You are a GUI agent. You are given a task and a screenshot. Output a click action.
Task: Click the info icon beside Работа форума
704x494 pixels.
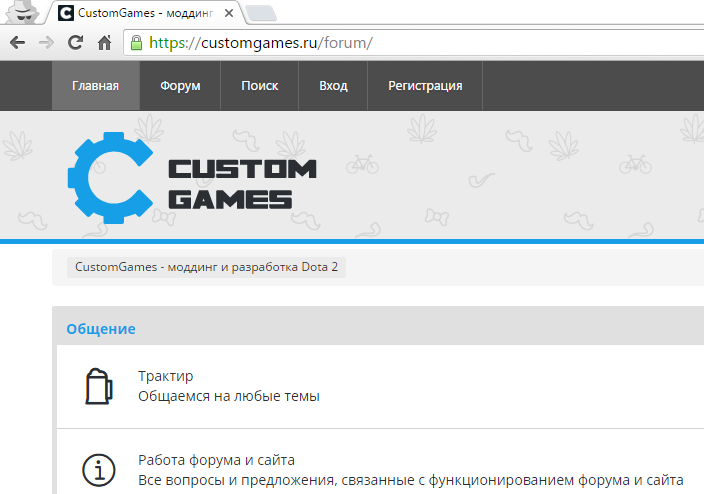pos(97,470)
